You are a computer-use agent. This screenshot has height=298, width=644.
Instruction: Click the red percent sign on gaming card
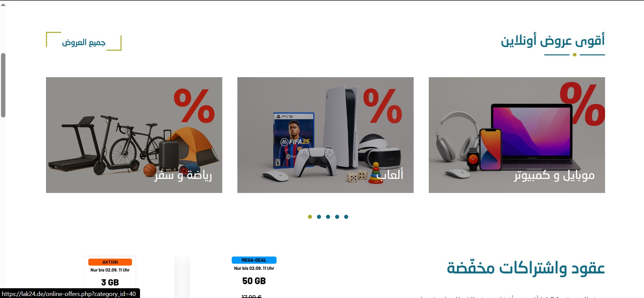[x=383, y=106]
